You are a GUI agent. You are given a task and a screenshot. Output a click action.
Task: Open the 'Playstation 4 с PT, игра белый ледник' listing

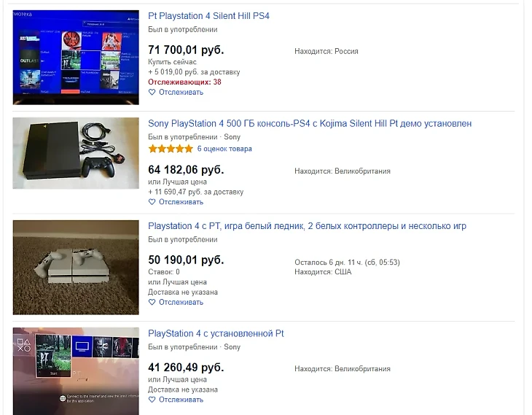pyautogui.click(x=307, y=226)
